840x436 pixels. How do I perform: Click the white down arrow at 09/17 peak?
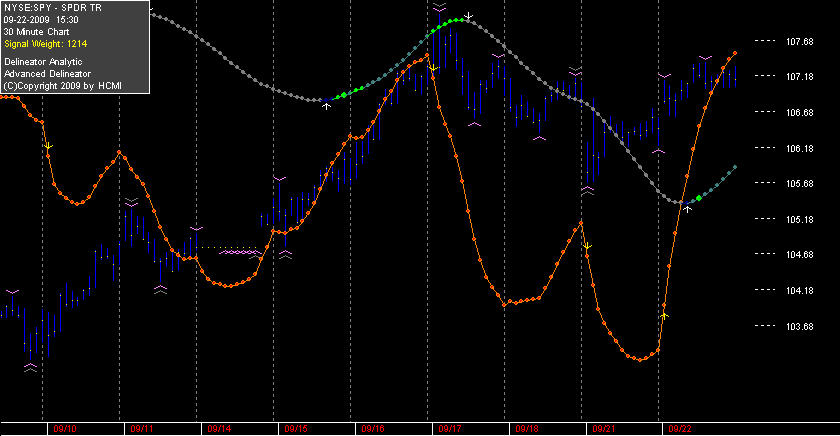(x=469, y=16)
